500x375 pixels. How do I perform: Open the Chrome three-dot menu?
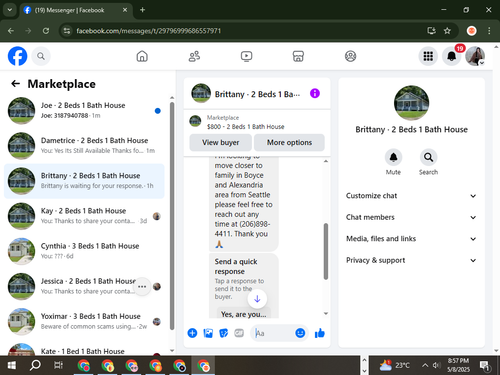coord(489,31)
